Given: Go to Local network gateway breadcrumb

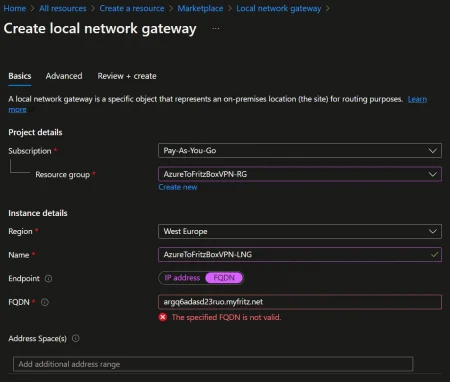Looking at the screenshot, I should (x=279, y=8).
